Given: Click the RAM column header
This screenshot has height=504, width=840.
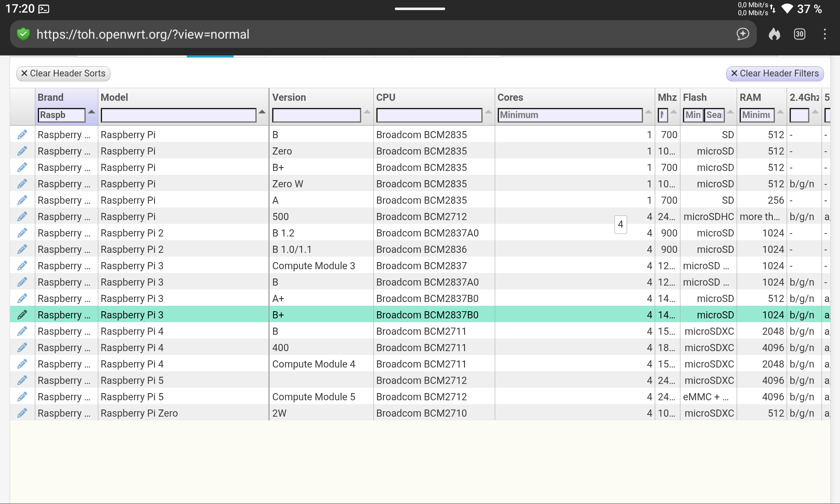Looking at the screenshot, I should [750, 97].
